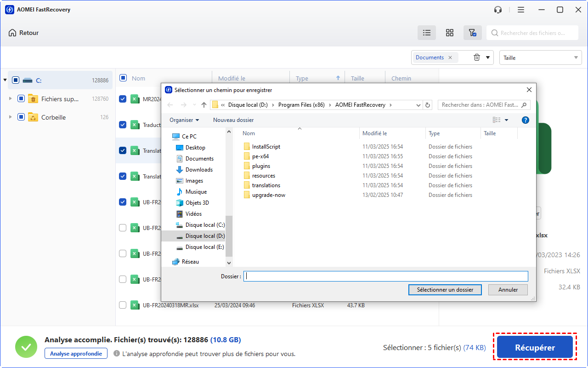This screenshot has width=588, height=368.
Task: Uncheck the Traduct file checkbox
Action: 123,125
